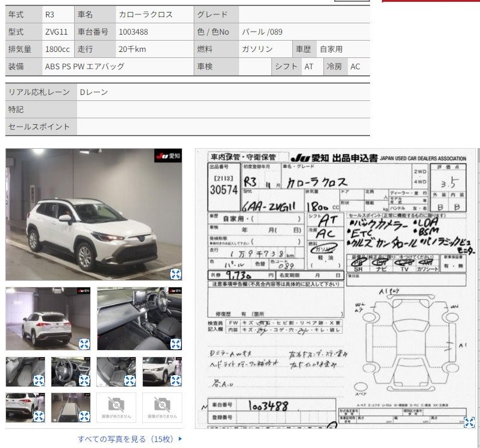Expand the roof top-view thumbnail via its icon
Image resolution: width=480 pixels, height=448 pixels.
(84, 416)
